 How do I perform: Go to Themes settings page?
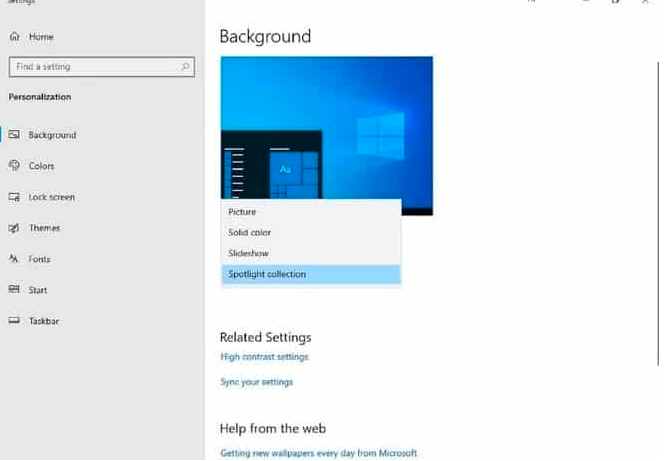(x=44, y=228)
